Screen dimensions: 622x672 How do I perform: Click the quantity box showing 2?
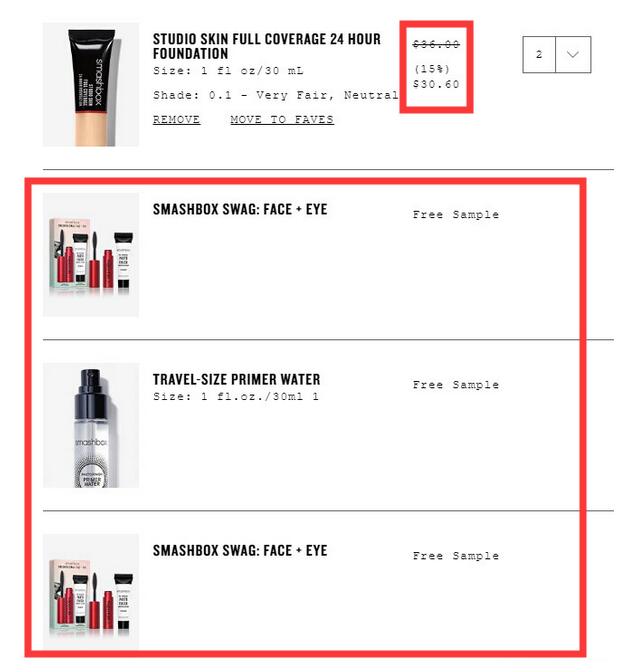(539, 54)
